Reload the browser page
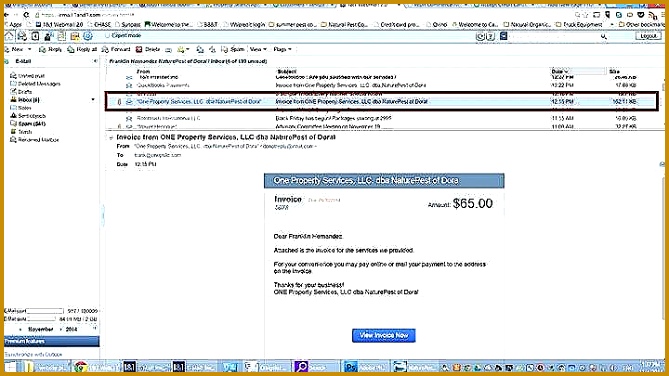 click(27, 15)
